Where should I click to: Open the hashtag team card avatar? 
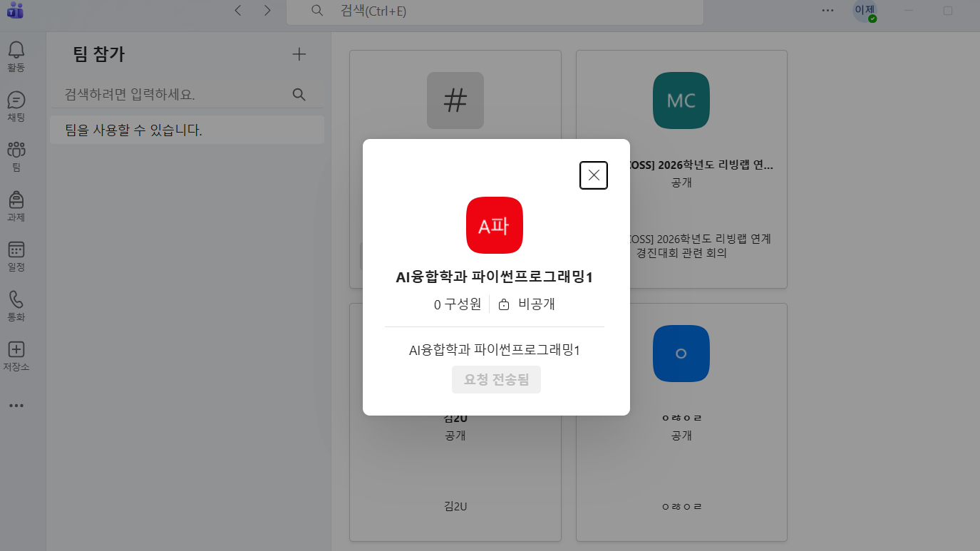click(455, 101)
